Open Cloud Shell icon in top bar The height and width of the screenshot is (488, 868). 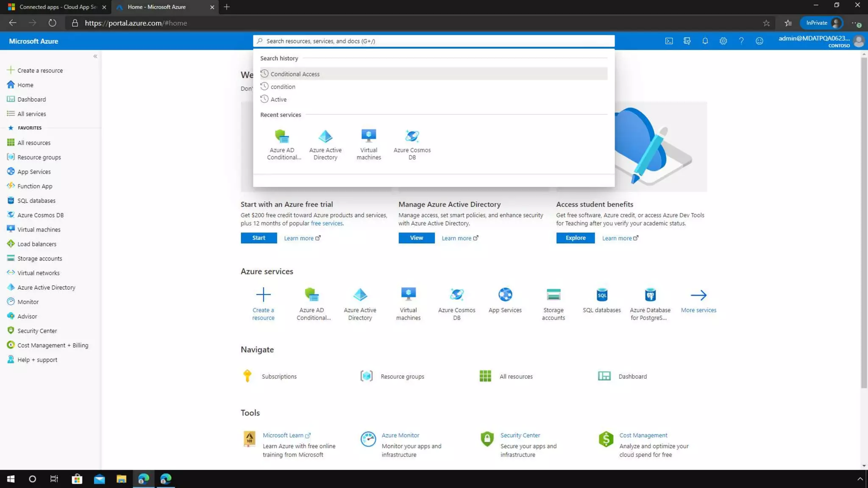coord(669,41)
